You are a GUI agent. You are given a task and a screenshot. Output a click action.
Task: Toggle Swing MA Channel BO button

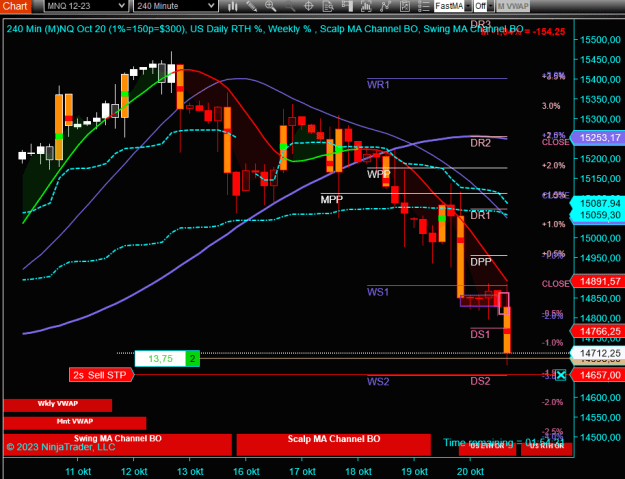[x=118, y=444]
